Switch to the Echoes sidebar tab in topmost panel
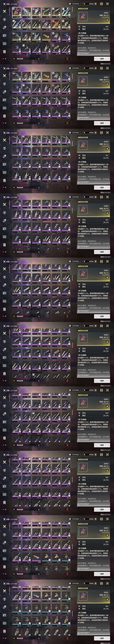Screen dimensions: 114x644 4,19
